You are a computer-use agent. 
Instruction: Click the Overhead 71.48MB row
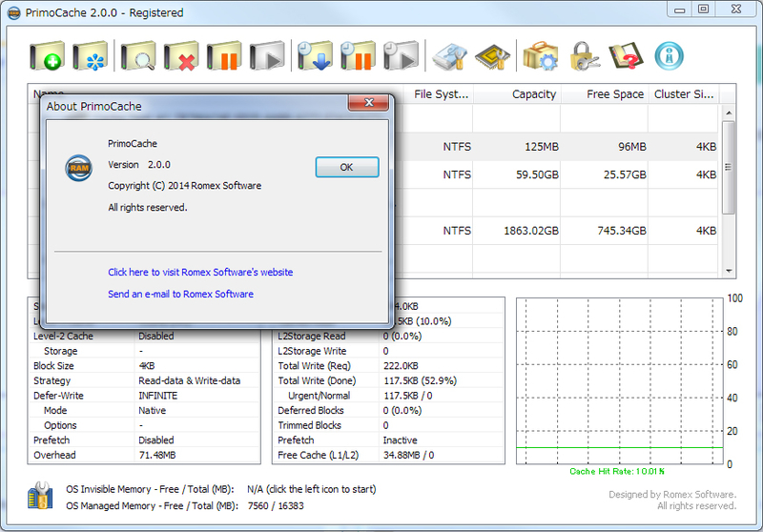(x=145, y=455)
